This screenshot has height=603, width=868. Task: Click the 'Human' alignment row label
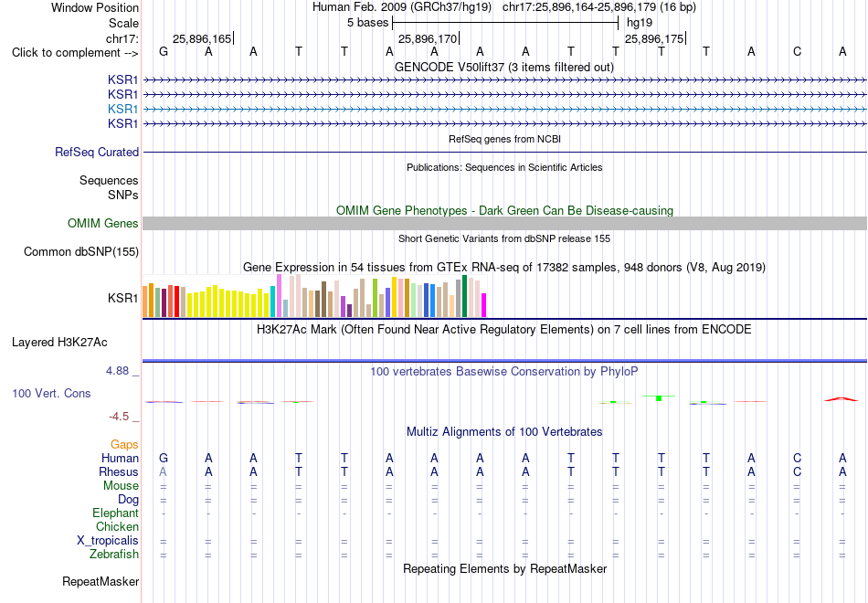pos(120,458)
